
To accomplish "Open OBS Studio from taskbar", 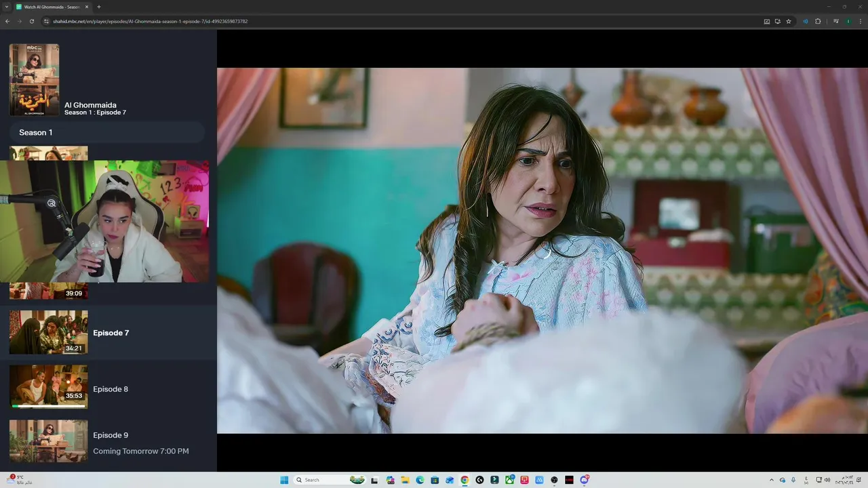I will [554, 480].
